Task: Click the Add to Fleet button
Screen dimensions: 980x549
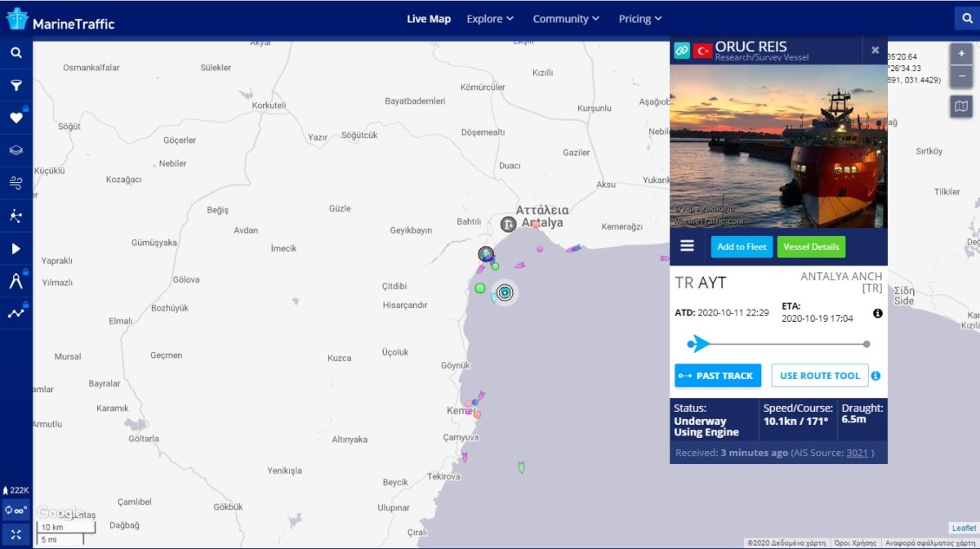Action: 742,247
